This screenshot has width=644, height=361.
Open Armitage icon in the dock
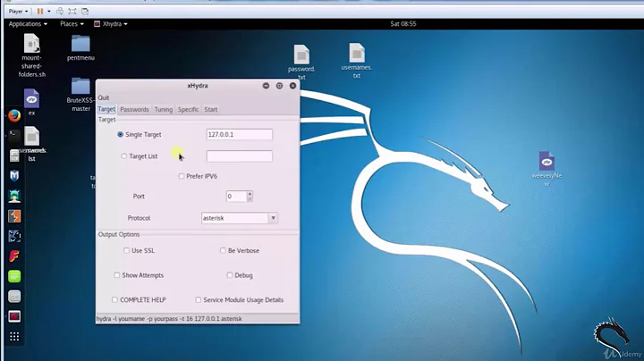pyautogui.click(x=14, y=196)
